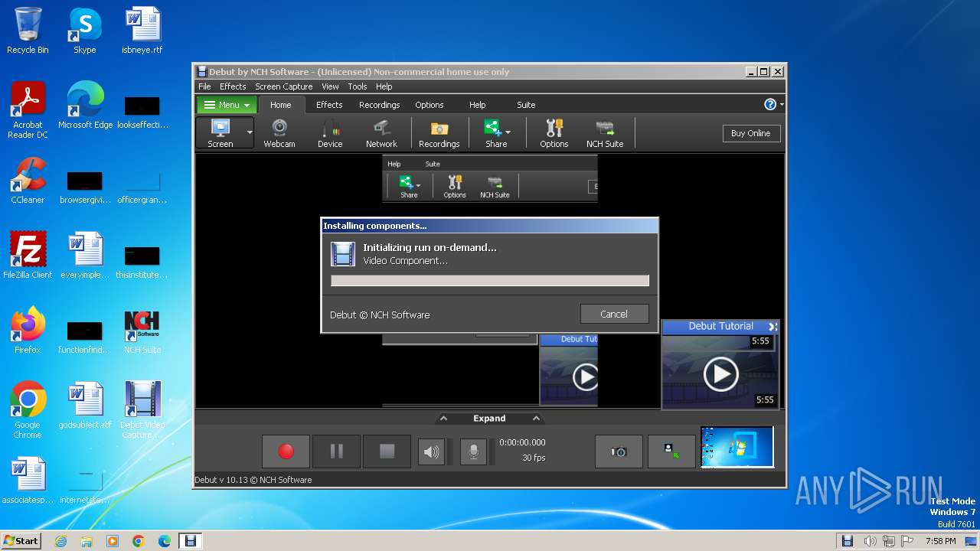980x551 pixels.
Task: Toggle the speaker audio button
Action: 431,452
